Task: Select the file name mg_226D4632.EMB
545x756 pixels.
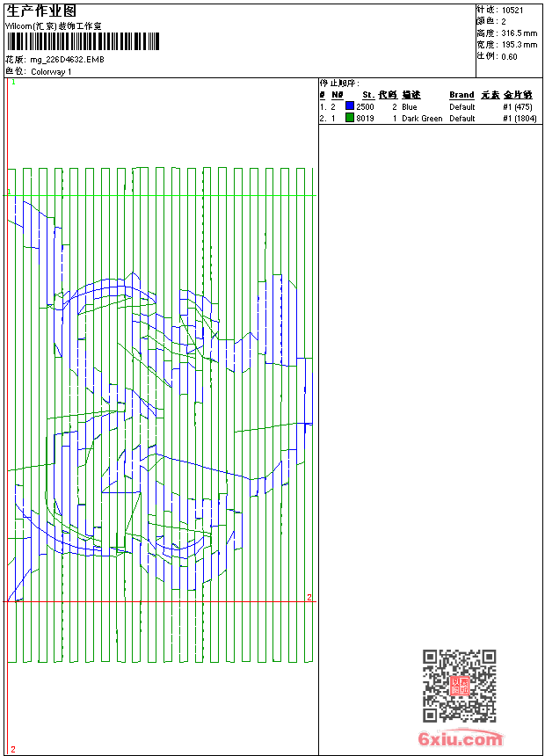Action: point(67,60)
